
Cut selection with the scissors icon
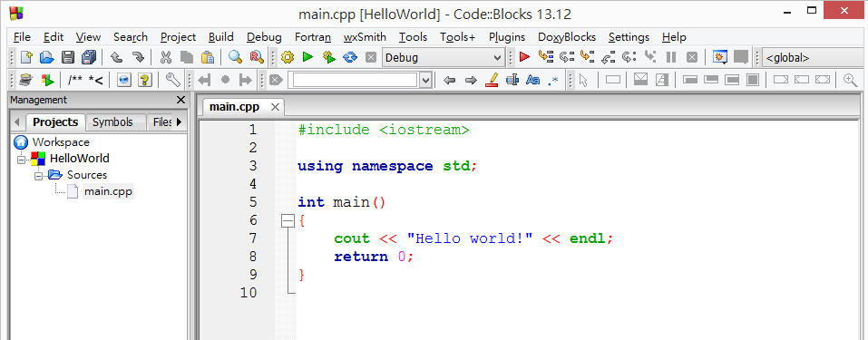pyautogui.click(x=165, y=57)
